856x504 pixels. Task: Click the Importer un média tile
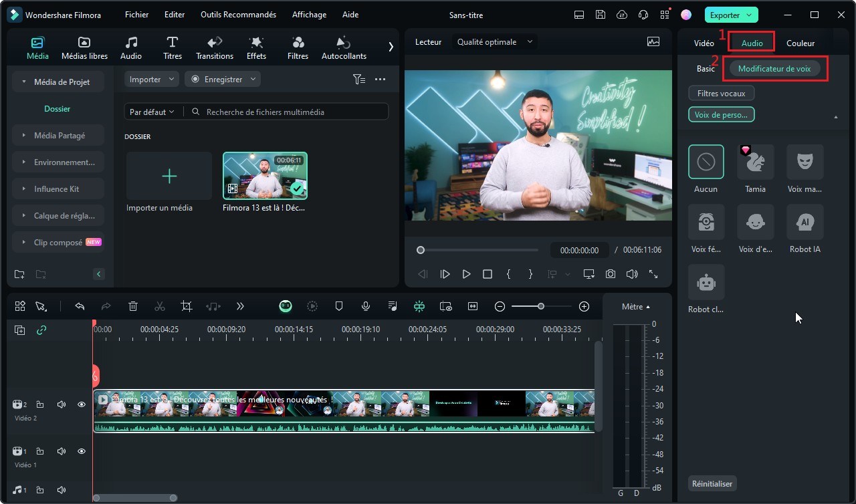pos(169,176)
